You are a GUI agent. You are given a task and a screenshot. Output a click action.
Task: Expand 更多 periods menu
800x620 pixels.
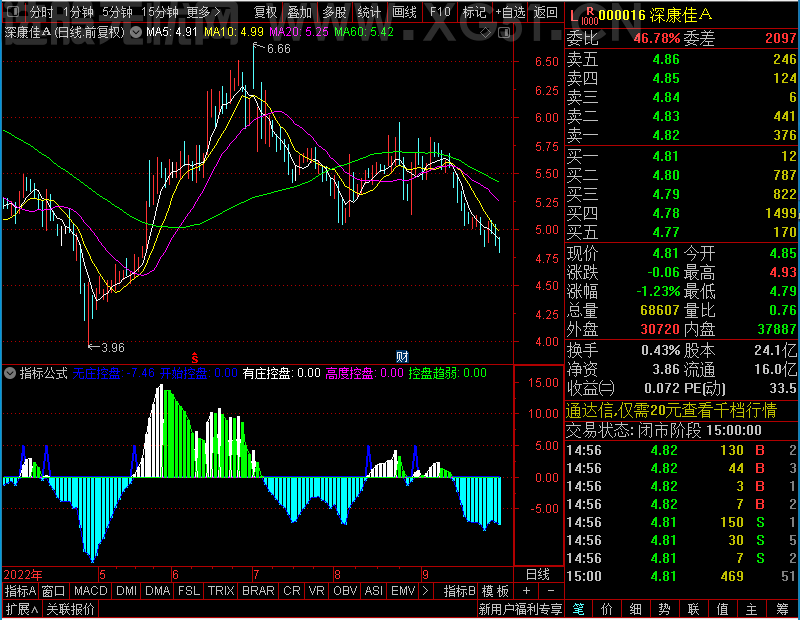[203, 12]
